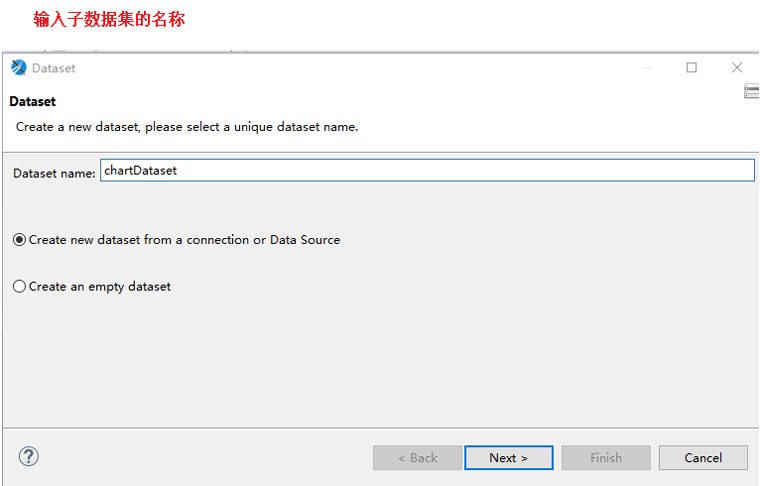
Task: Select the Create an empty dataset radio button
Action: point(19,286)
